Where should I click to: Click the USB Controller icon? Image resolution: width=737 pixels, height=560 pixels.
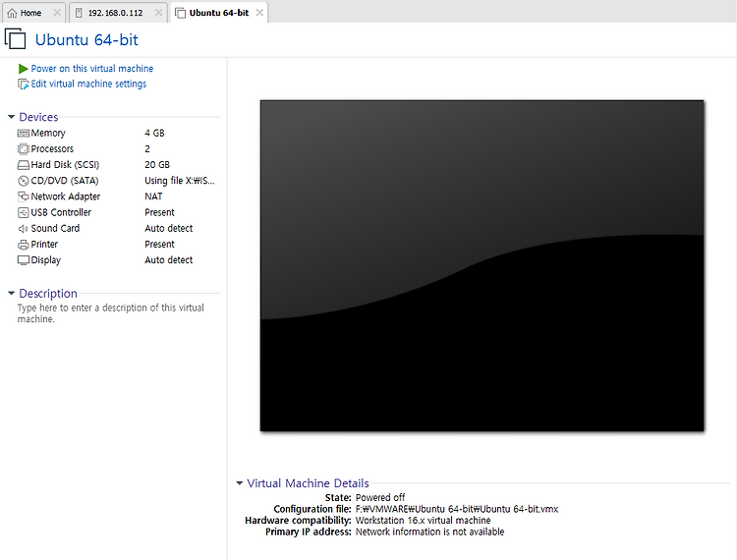click(23, 212)
